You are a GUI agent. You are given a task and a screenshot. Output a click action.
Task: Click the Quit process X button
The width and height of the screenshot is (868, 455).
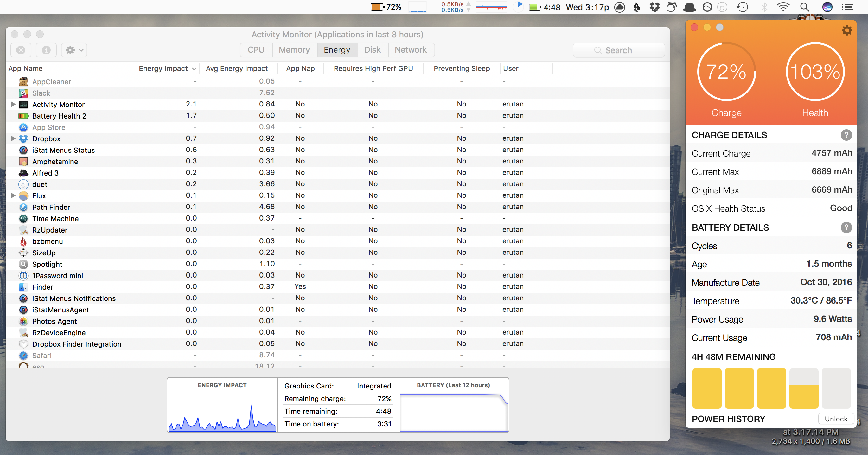[x=21, y=50]
